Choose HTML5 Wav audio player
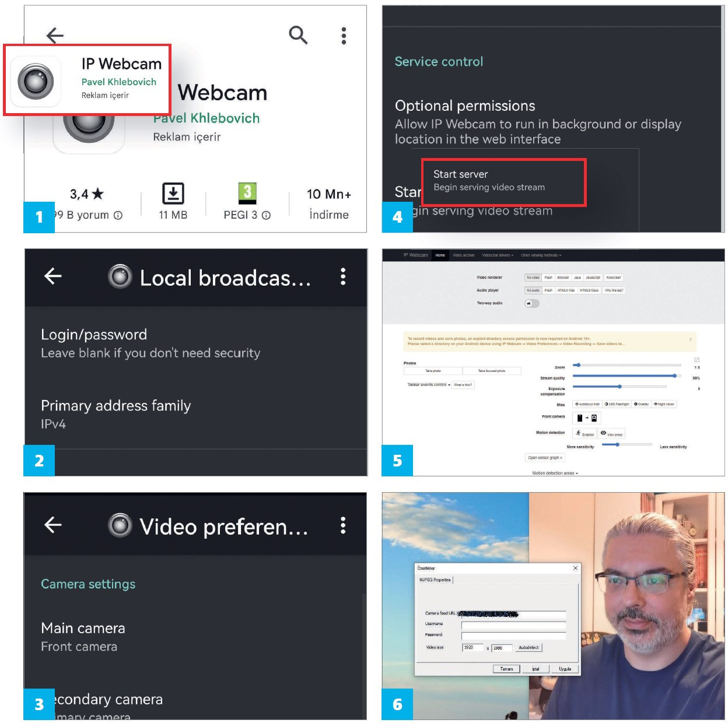 coord(566,290)
